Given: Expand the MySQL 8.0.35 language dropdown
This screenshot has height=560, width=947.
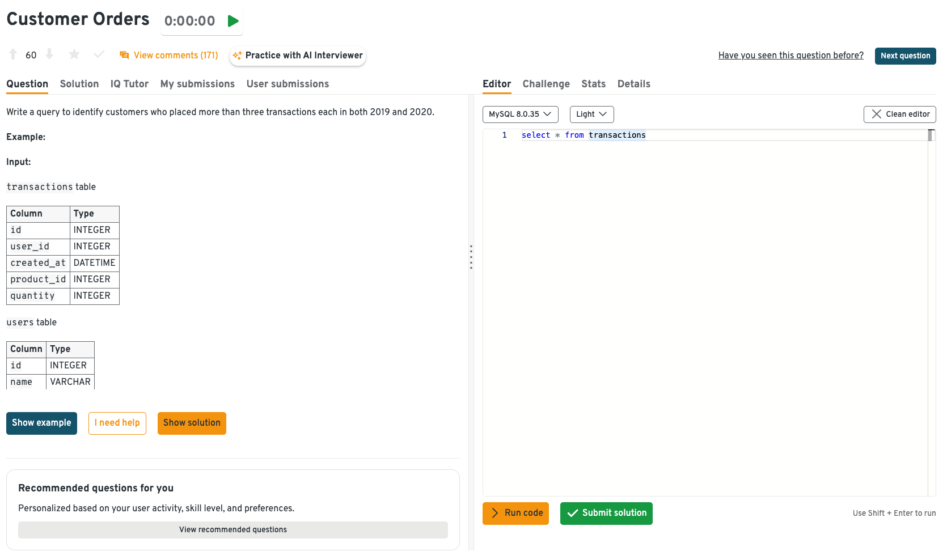Looking at the screenshot, I should click(x=520, y=114).
